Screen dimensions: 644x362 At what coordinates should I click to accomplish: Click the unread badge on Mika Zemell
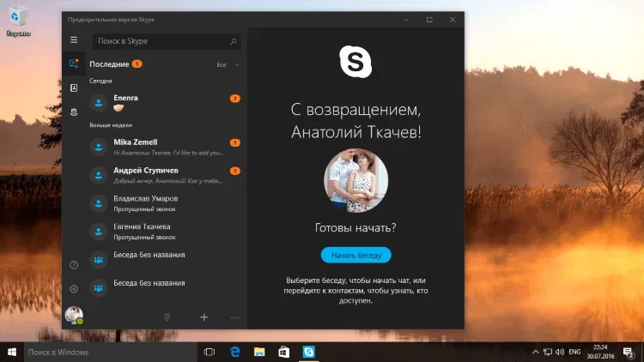pyautogui.click(x=235, y=142)
